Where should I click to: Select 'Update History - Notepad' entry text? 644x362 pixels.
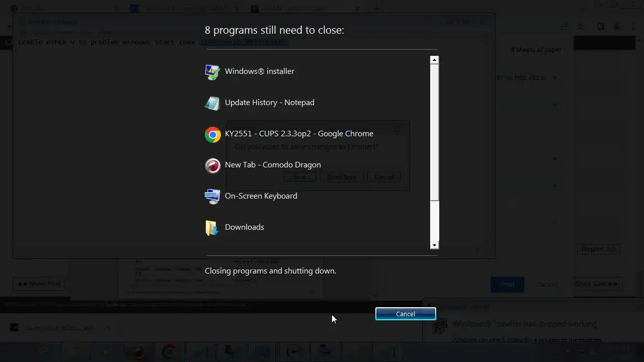(x=270, y=103)
